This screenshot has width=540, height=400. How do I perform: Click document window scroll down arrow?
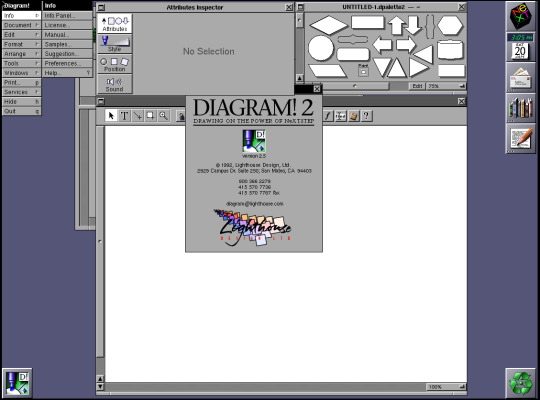[x=100, y=387]
